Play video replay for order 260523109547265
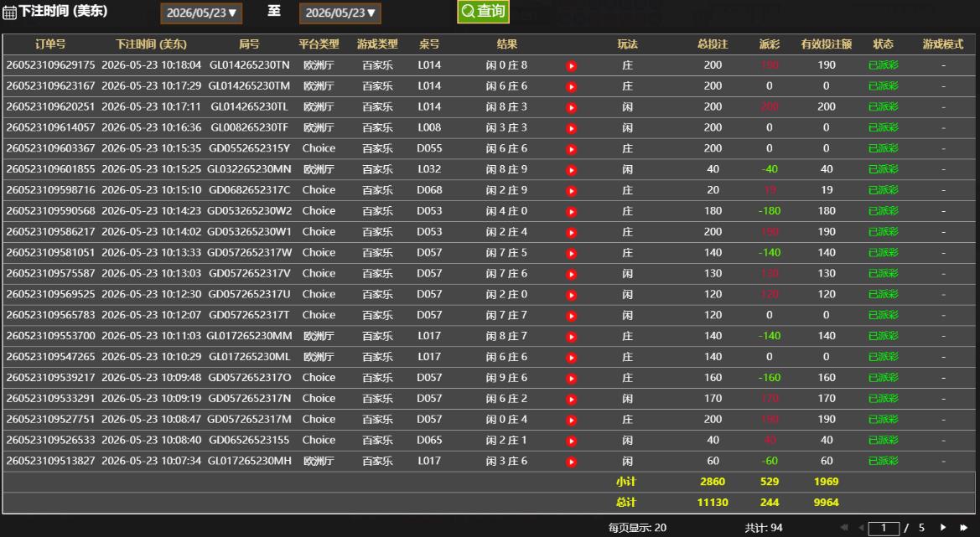980x537 pixels. tap(571, 357)
